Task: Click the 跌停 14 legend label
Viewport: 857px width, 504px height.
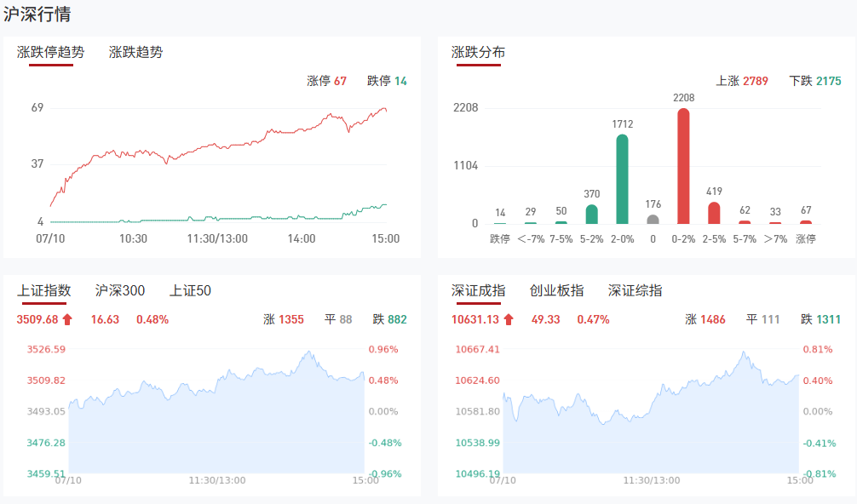Action: coord(387,81)
